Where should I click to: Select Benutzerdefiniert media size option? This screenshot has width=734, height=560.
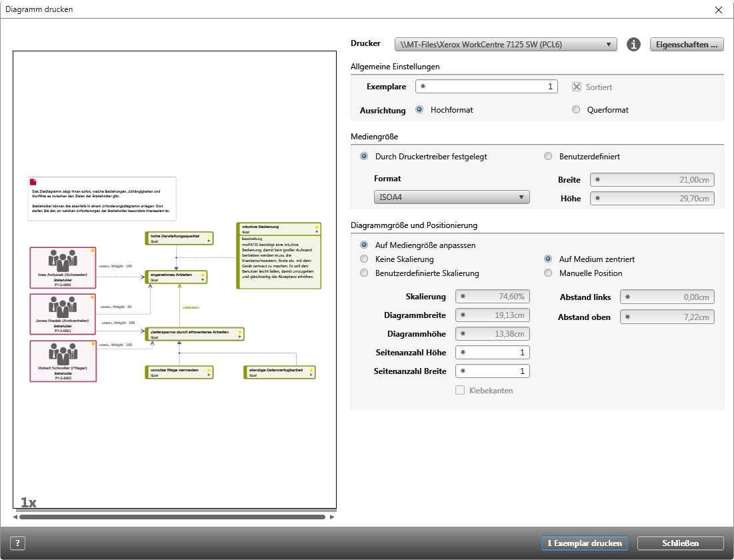[x=548, y=156]
